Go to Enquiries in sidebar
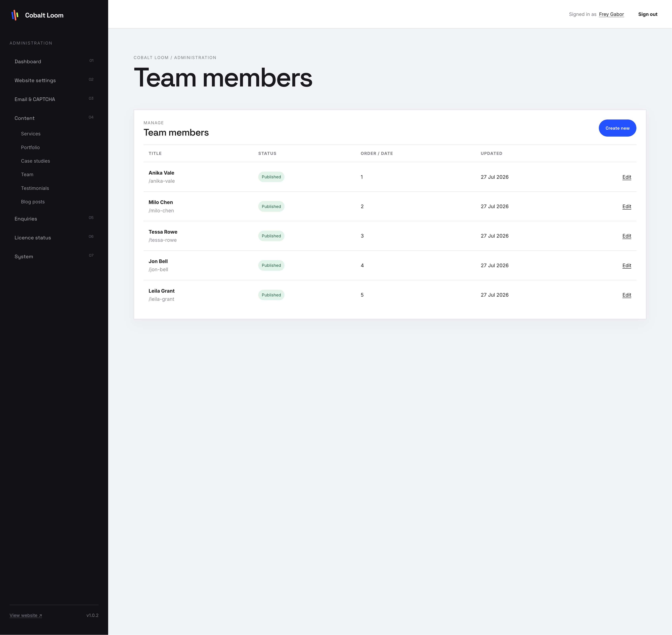The width and height of the screenshot is (672, 635). [x=54, y=219]
